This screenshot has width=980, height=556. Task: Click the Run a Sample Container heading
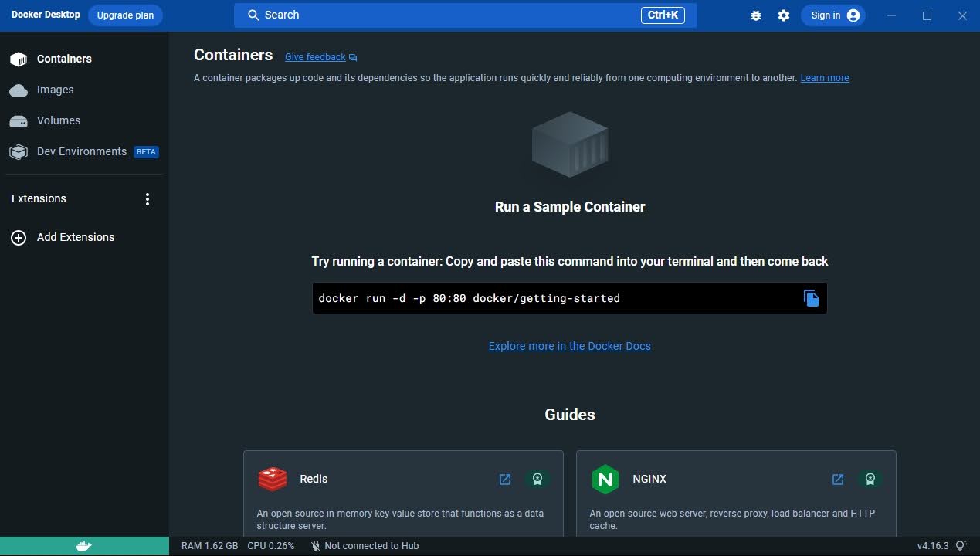tap(570, 207)
